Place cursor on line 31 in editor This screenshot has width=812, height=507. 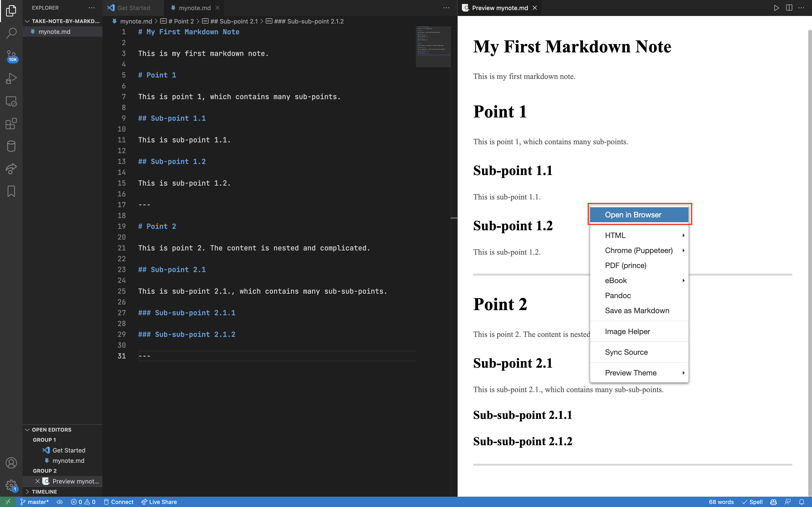277,356
